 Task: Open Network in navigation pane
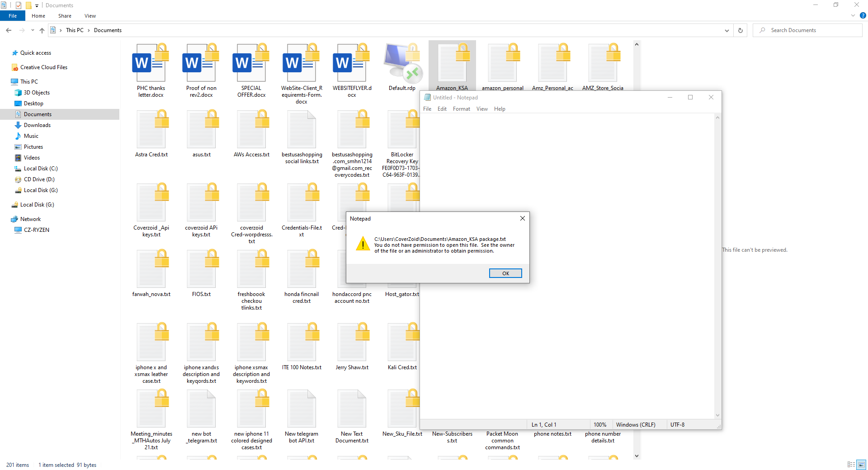click(30, 219)
